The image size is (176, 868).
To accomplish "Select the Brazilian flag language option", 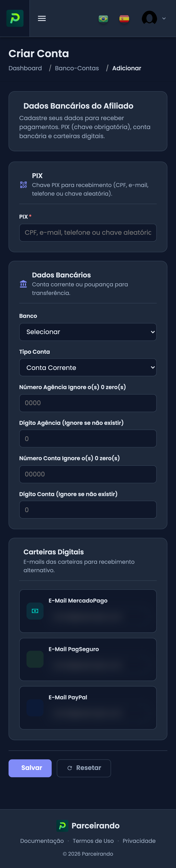I will [103, 19].
